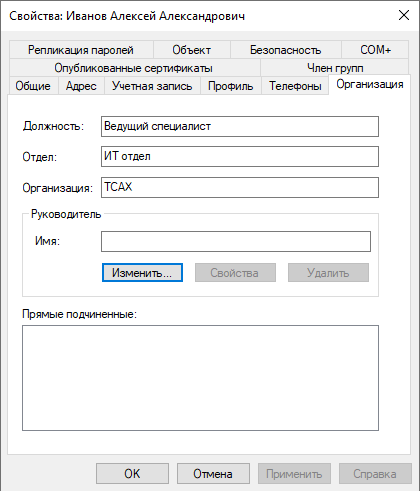
Task: Open the Профиль tab
Action: 231,86
